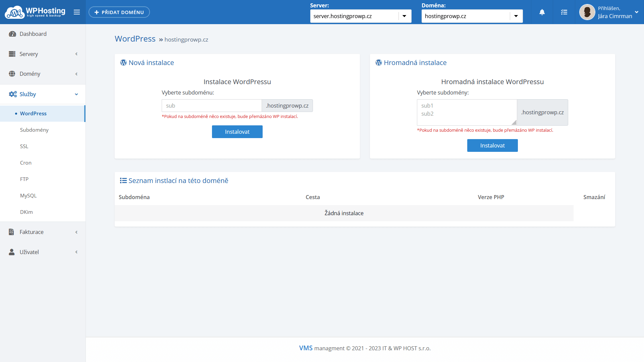Go to SSL services page
The width and height of the screenshot is (644, 362).
[x=24, y=146]
